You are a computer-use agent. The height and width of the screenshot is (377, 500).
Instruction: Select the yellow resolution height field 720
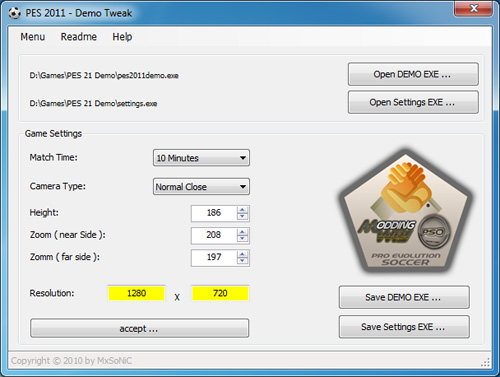click(220, 293)
